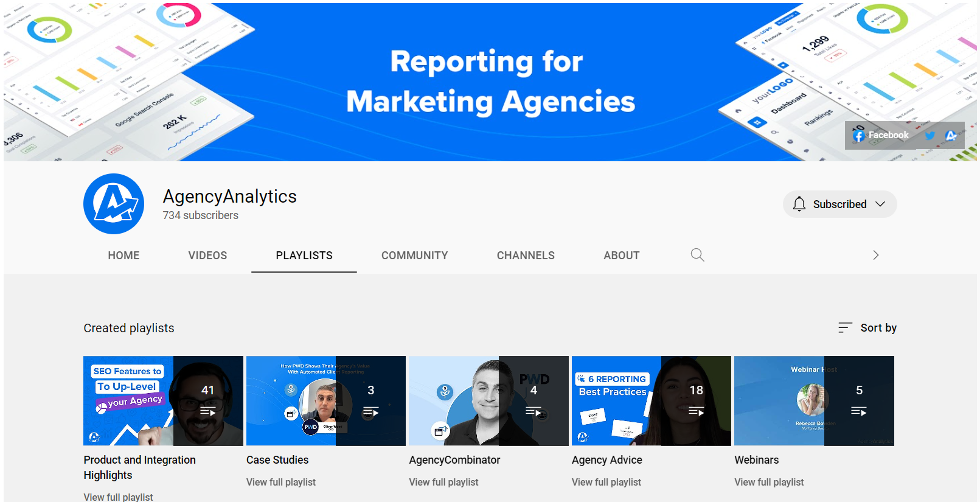Image resolution: width=980 pixels, height=502 pixels.
Task: Open the COMMUNITY tab
Action: click(415, 256)
